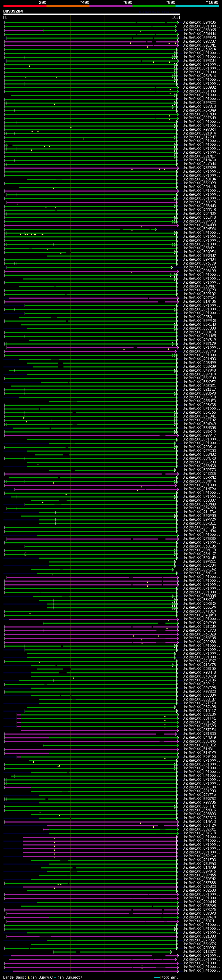The height and width of the screenshot is (980, 222).
Task: Select the UniRef100_Q55G46 label
Action: [x=199, y=210]
